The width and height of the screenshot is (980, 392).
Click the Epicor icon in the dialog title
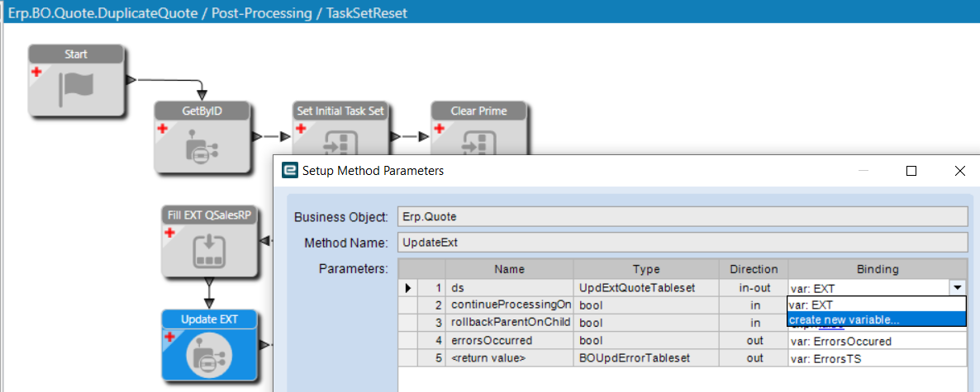(289, 170)
